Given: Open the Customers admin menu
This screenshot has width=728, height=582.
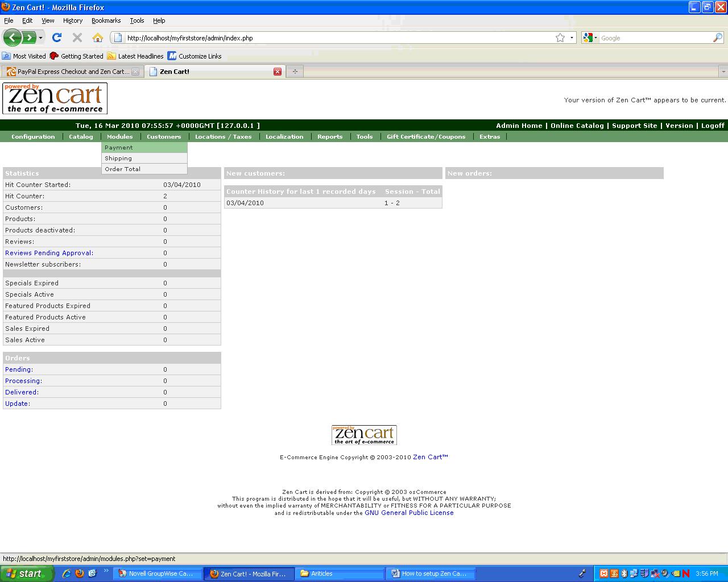Looking at the screenshot, I should click(164, 137).
